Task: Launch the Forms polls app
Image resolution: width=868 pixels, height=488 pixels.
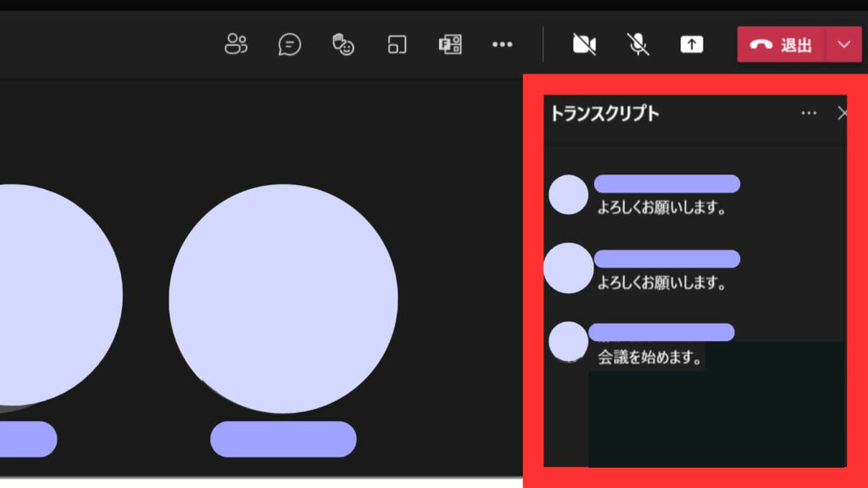Action: tap(449, 45)
